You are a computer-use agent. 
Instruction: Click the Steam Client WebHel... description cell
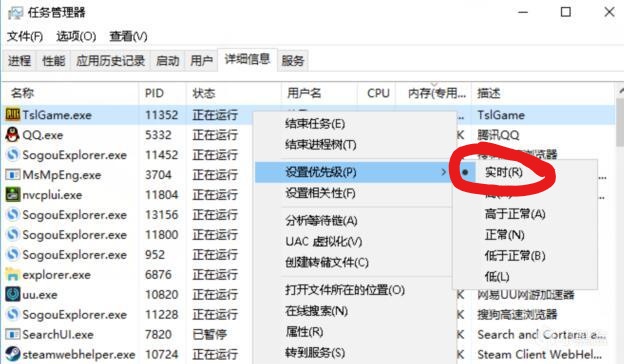point(539,354)
